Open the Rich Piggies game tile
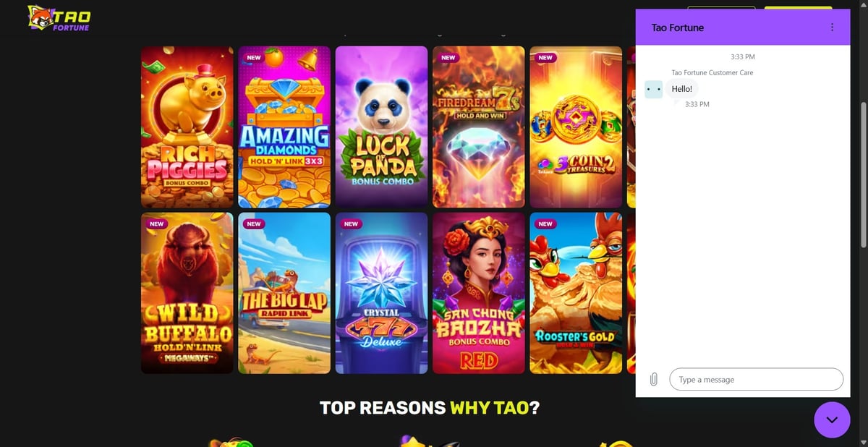Image resolution: width=868 pixels, height=447 pixels. [x=187, y=127]
